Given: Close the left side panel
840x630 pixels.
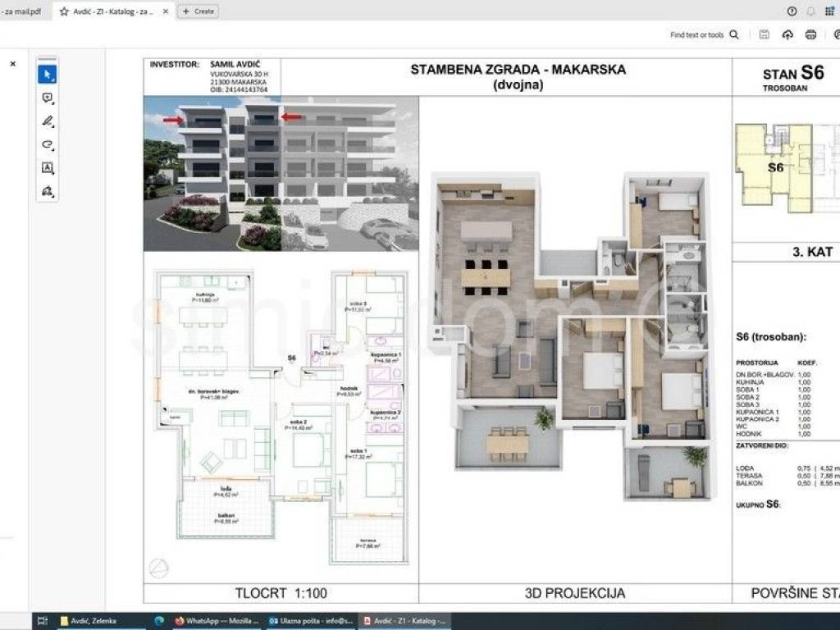Looking at the screenshot, I should click(x=12, y=63).
